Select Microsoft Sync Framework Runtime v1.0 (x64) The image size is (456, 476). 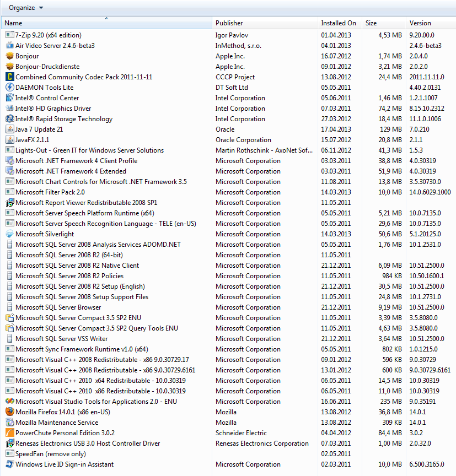(x=82, y=349)
